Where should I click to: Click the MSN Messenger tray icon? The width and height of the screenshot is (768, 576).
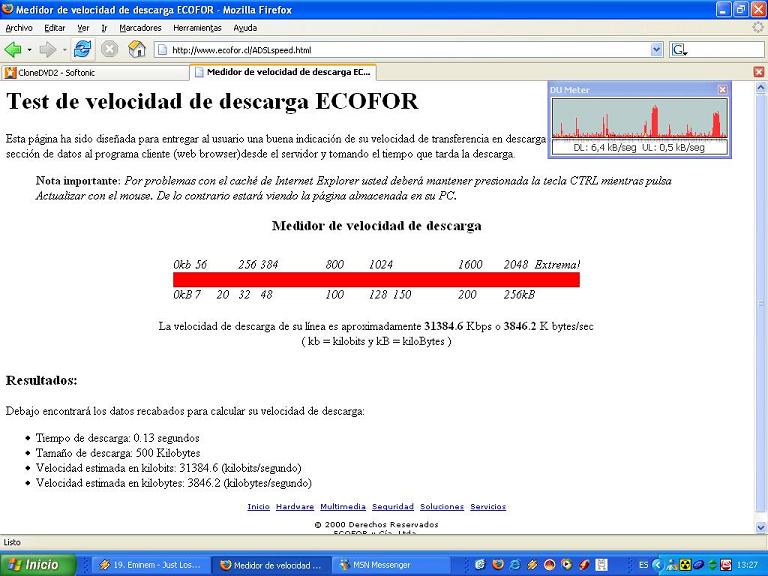pyautogui.click(x=673, y=565)
